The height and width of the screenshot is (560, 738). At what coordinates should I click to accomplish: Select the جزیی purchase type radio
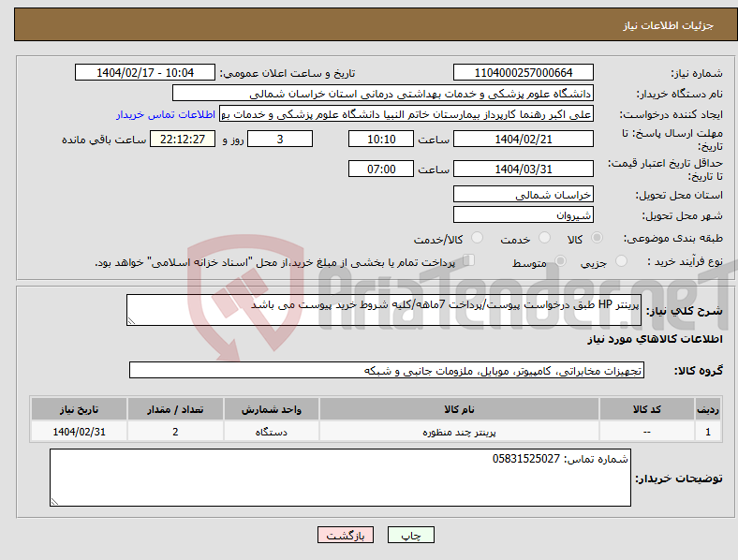click(x=621, y=260)
